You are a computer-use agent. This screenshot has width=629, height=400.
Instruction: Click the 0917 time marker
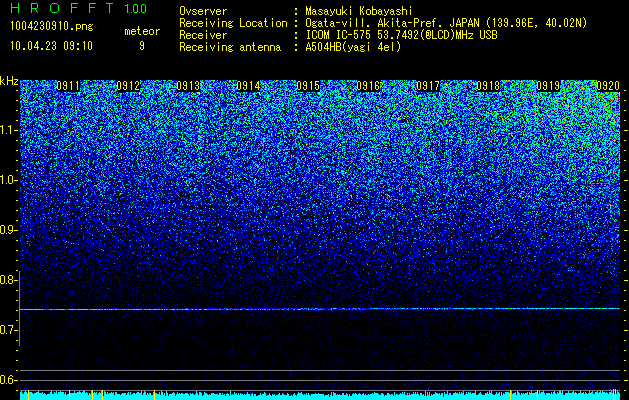tap(428, 86)
